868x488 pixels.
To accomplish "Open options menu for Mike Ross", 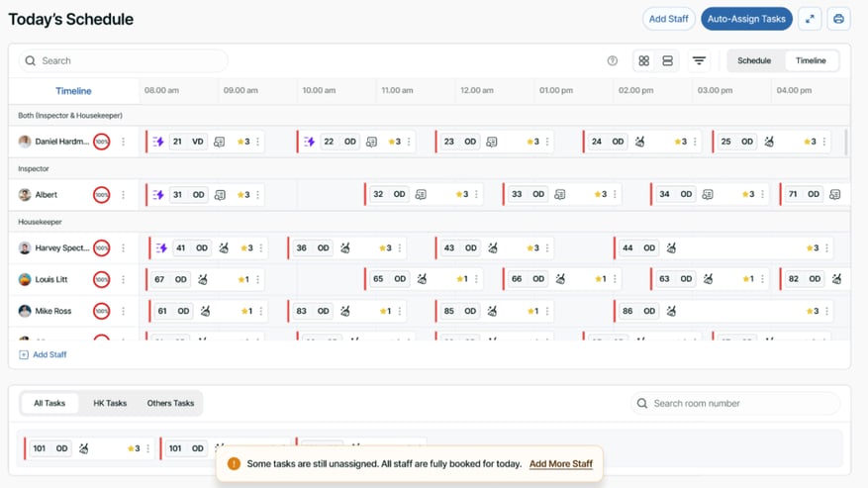I will click(x=124, y=311).
